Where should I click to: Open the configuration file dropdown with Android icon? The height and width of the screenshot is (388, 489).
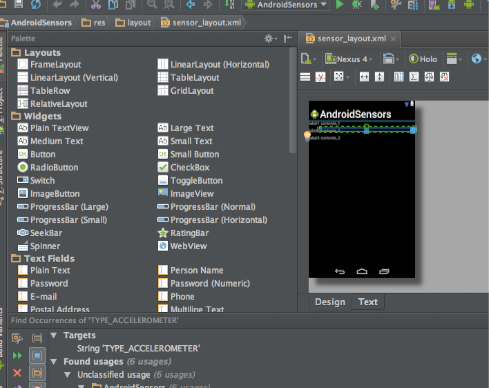tap(308, 59)
